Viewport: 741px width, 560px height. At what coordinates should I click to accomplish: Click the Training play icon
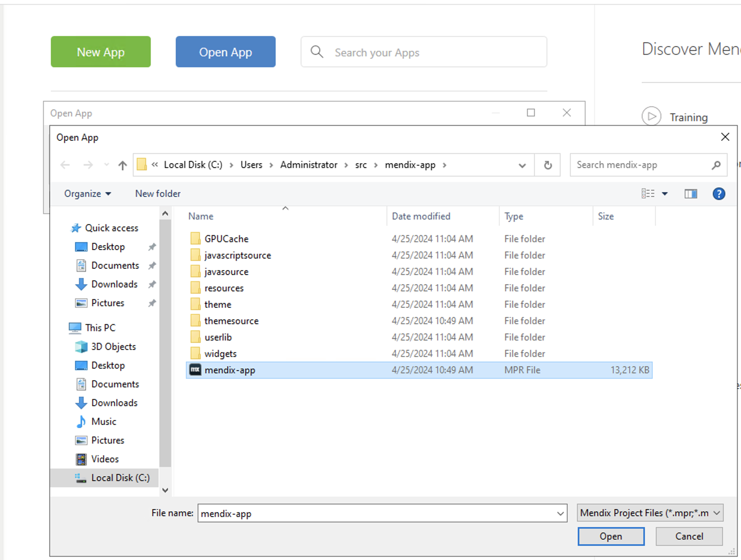(x=651, y=117)
